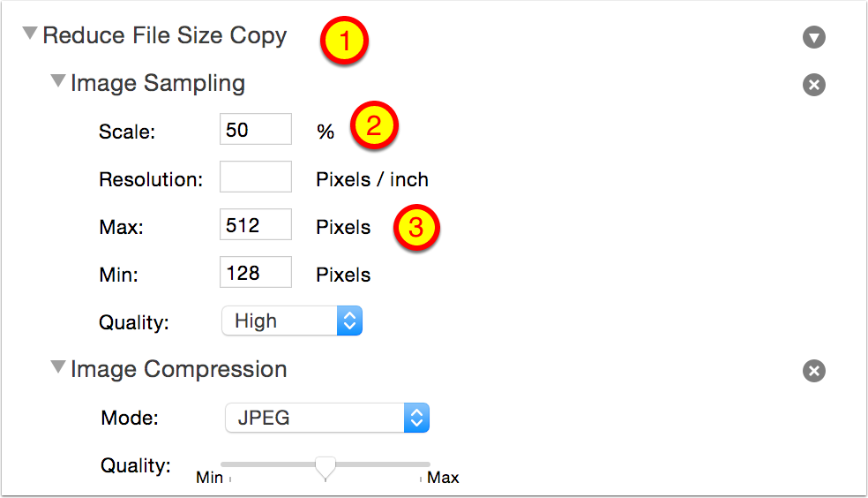
Task: Open the sampling Quality dropdown set to High
Action: 292,321
